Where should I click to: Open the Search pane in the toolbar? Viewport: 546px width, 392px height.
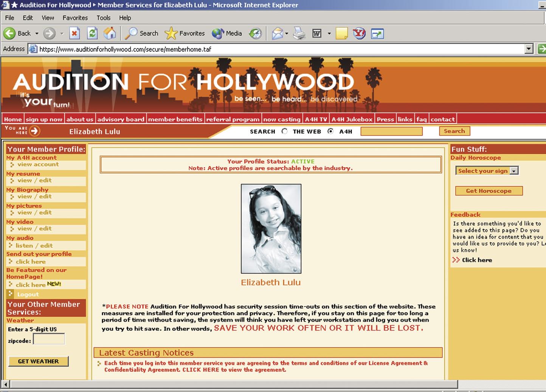coord(142,33)
